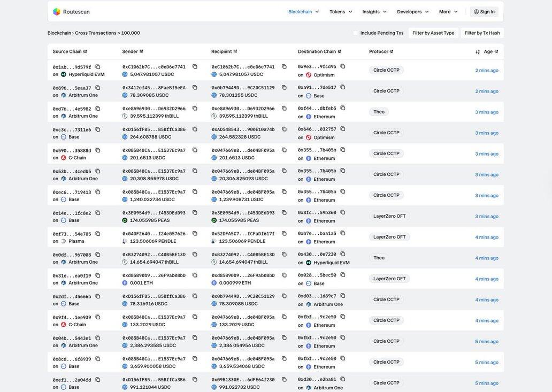This screenshot has height=392, width=552.
Task: Copy source tx hash 0x1ab...9d579f
Action: click(98, 67)
